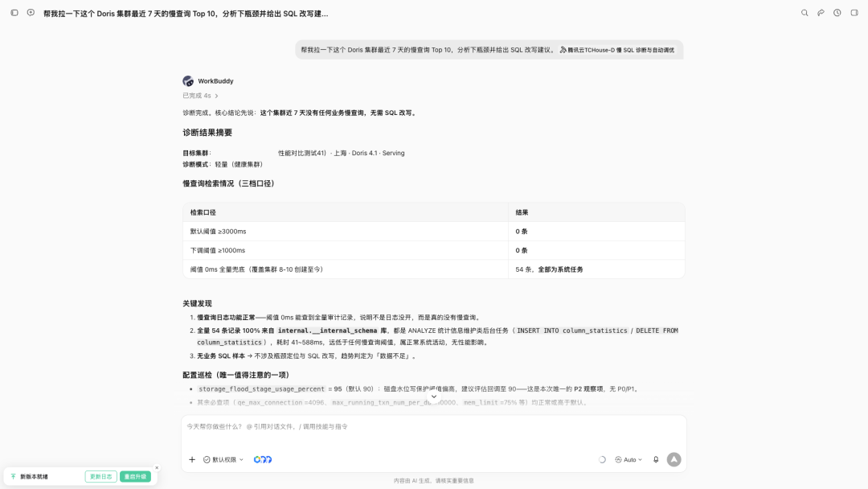Click the WorkBuddy avatar icon
Image resolution: width=868 pixels, height=489 pixels.
click(188, 81)
